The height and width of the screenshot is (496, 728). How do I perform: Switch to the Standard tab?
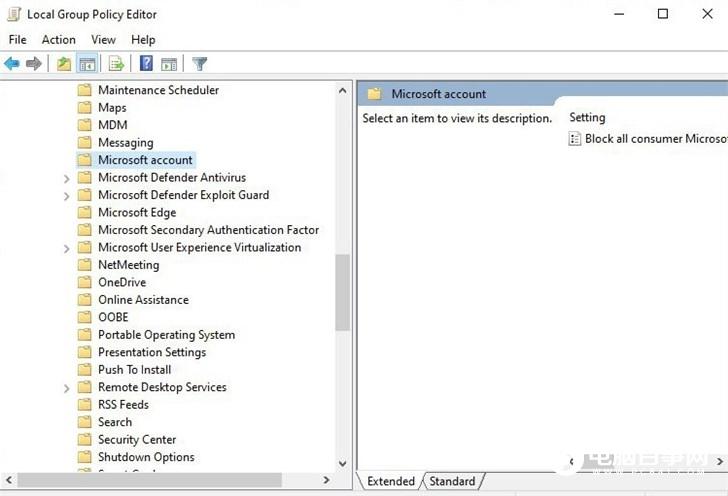tap(452, 481)
